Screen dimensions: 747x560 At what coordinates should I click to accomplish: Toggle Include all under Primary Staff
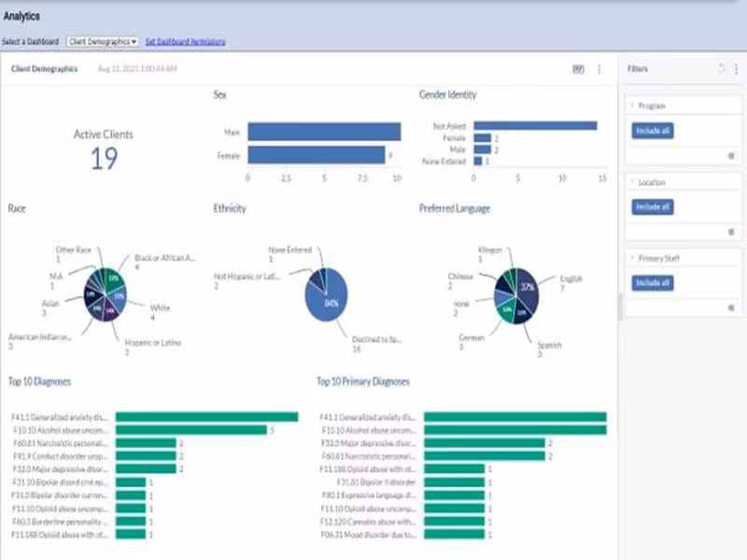point(652,283)
